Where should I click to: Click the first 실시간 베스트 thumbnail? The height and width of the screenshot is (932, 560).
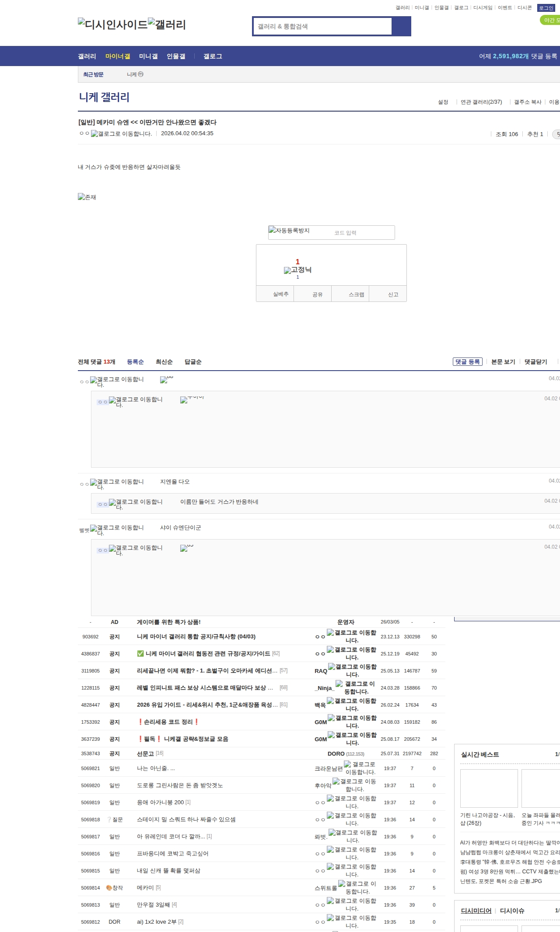click(x=489, y=788)
